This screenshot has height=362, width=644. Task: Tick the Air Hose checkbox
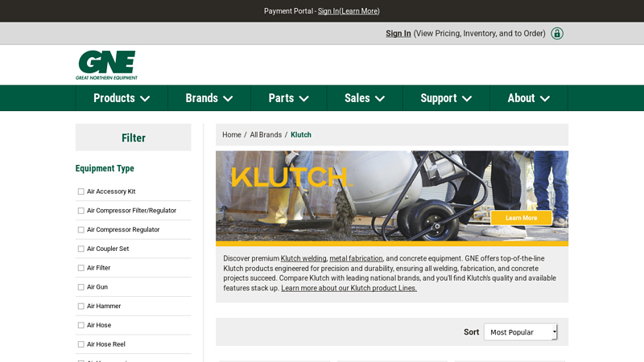click(x=81, y=325)
